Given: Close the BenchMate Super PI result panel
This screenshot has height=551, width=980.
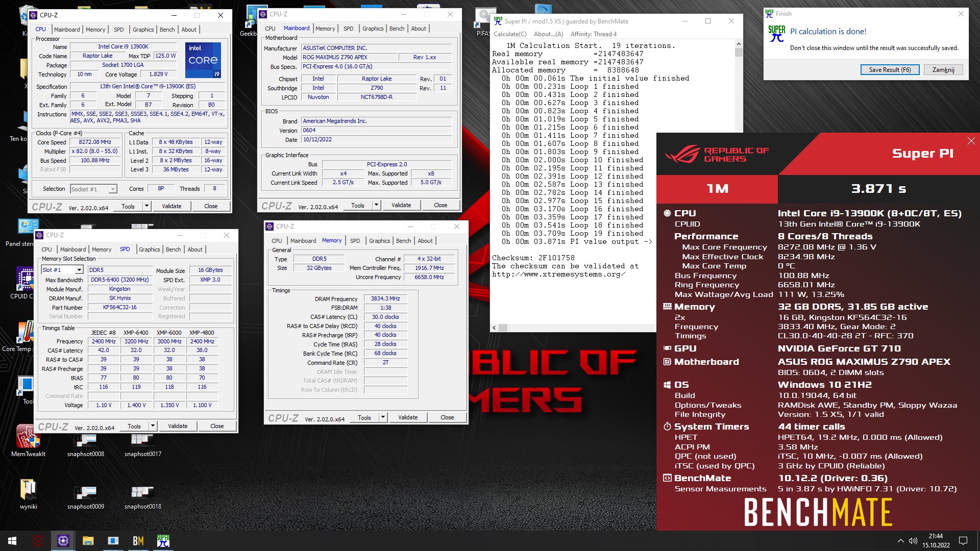Looking at the screenshot, I should [x=971, y=141].
